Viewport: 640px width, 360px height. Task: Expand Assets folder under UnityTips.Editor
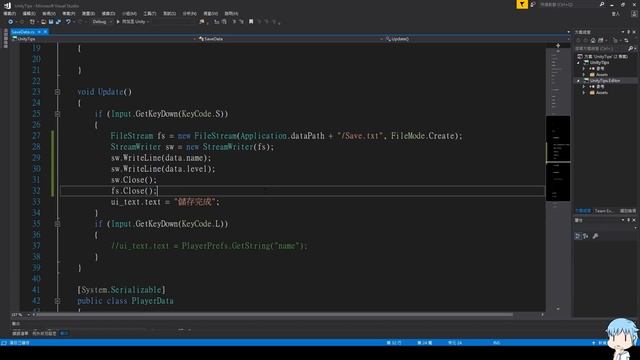click(584, 93)
